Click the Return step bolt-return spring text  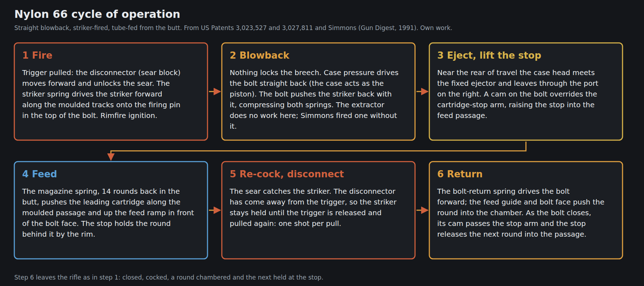tap(521, 213)
